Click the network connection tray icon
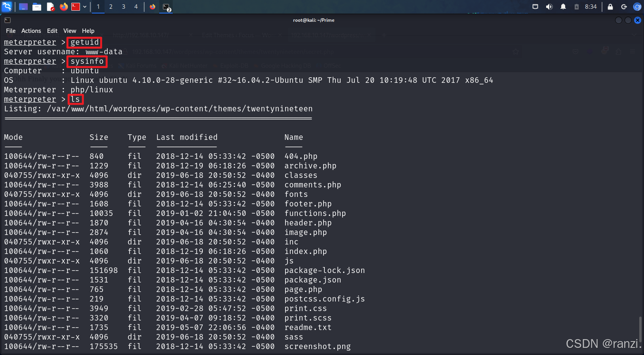This screenshot has height=355, width=644. 535,7
